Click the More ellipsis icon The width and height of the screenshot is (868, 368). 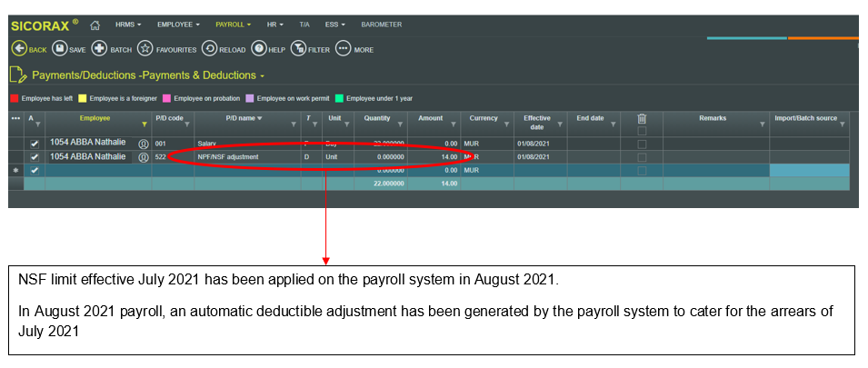[x=344, y=49]
